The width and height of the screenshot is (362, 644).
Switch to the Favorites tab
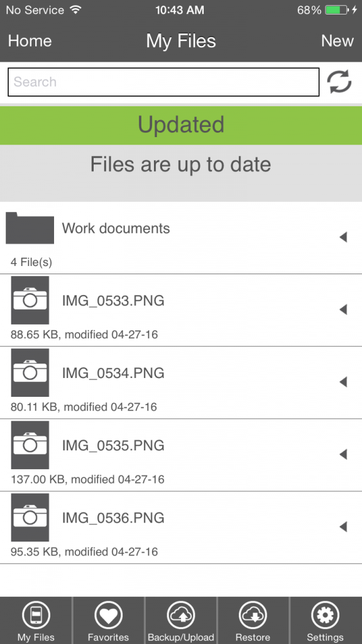coord(108,619)
